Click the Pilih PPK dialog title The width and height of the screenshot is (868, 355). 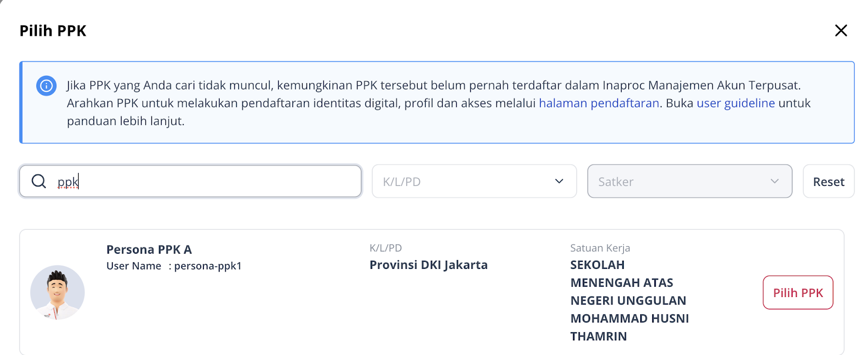[53, 31]
